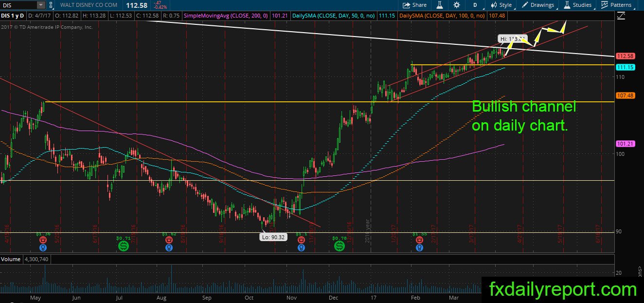Screen dimensions: 644x303
Task: Click the DIS 1 y D chart label
Action: pos(14,16)
